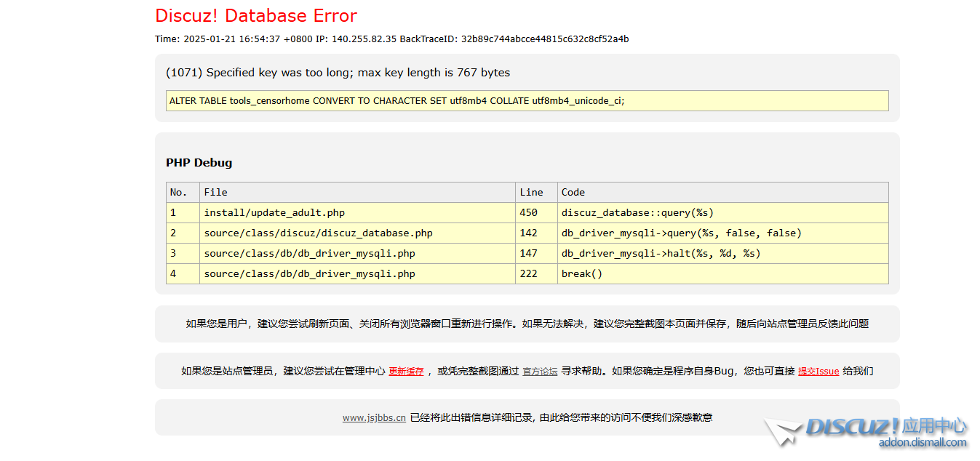Click the break() code cell
Viewport: 980px width, 461px height.
click(x=723, y=274)
